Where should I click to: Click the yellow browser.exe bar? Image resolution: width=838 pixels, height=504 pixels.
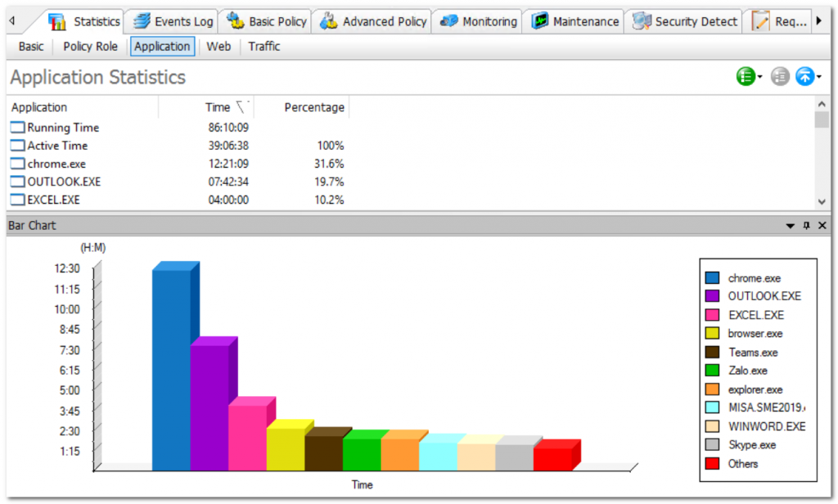[x=286, y=449]
